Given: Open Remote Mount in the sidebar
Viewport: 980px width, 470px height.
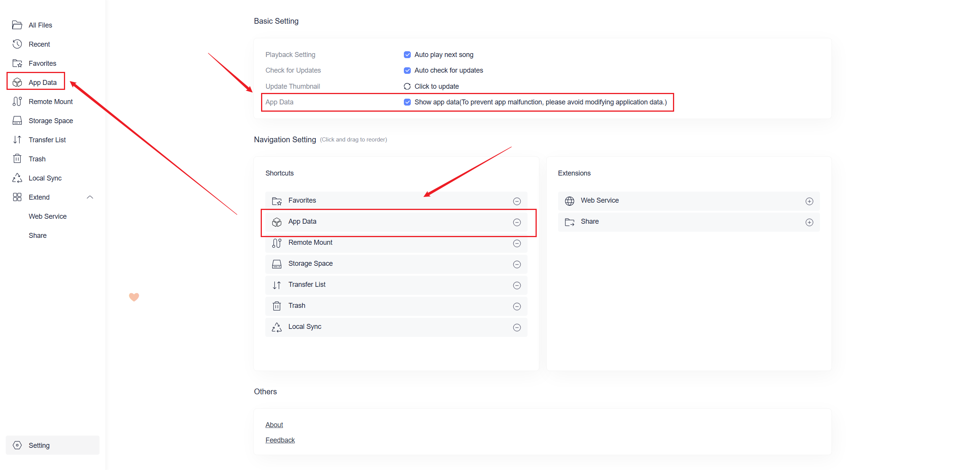Looking at the screenshot, I should click(51, 102).
